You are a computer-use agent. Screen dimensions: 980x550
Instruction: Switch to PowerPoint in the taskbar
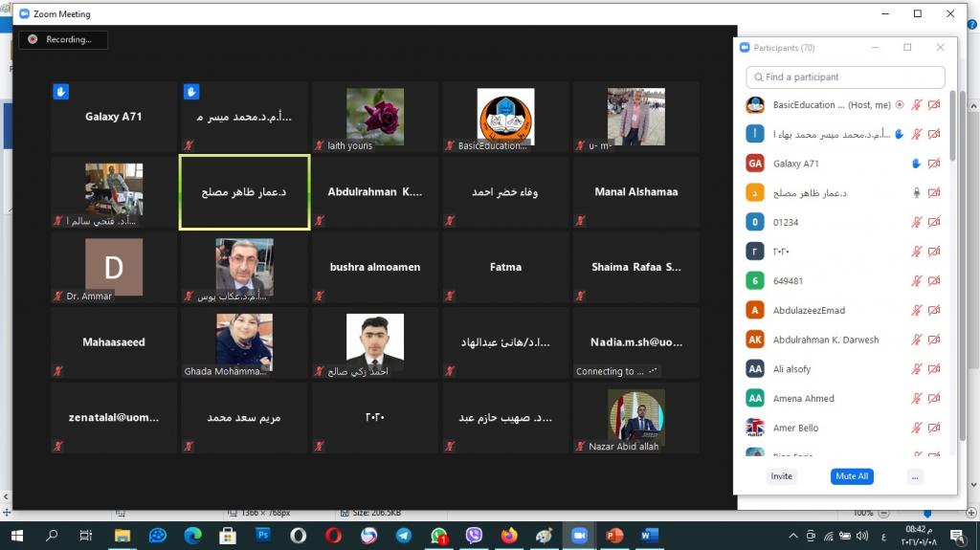click(614, 536)
